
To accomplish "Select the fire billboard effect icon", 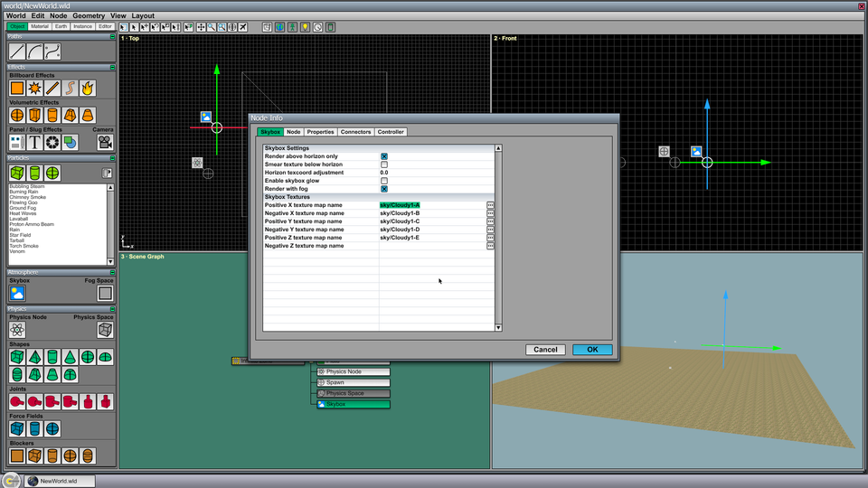I will (x=88, y=88).
